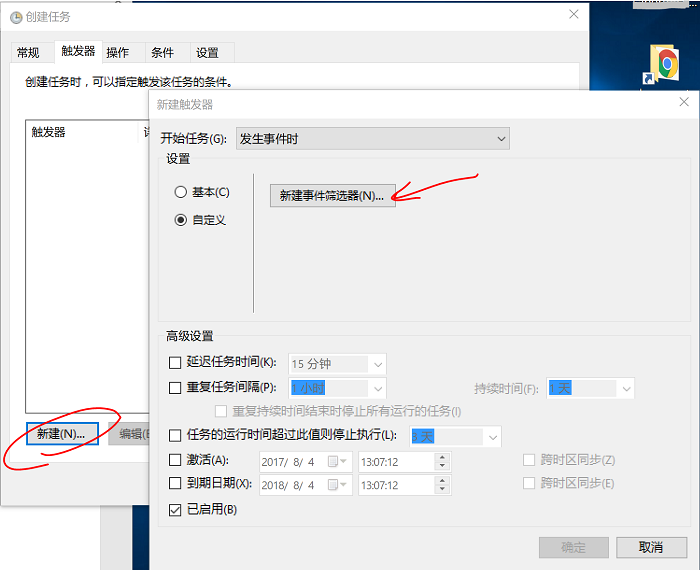Select the 基本 radio option
Image resolution: width=700 pixels, height=570 pixels.
[181, 192]
